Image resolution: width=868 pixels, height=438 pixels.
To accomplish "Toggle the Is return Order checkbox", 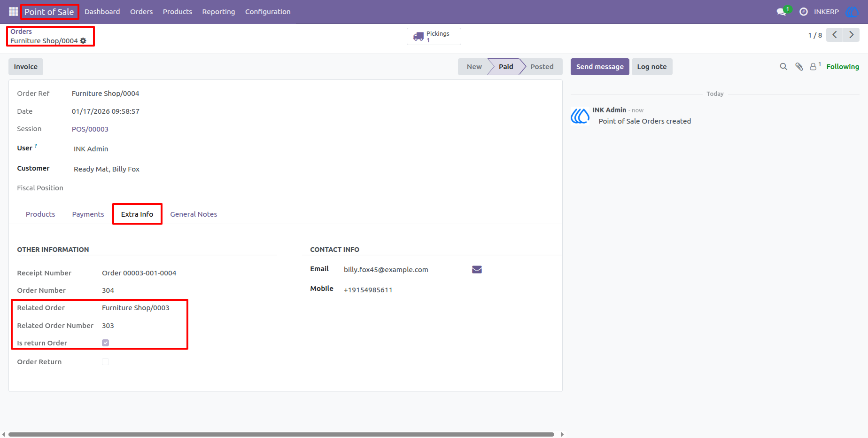I will pos(106,343).
